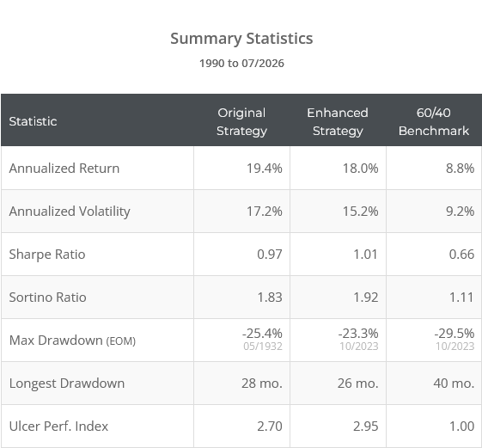This screenshot has width=482, height=448.
Task: Click the Sortino Ratio row label
Action: [x=47, y=298]
